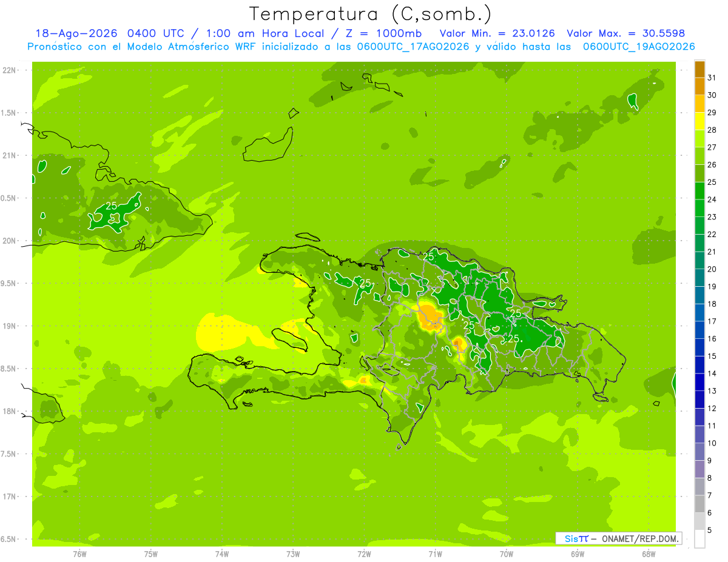The width and height of the screenshot is (728, 562).
Task: Click the dark blue 13 degree legend swatch
Action: tap(699, 383)
